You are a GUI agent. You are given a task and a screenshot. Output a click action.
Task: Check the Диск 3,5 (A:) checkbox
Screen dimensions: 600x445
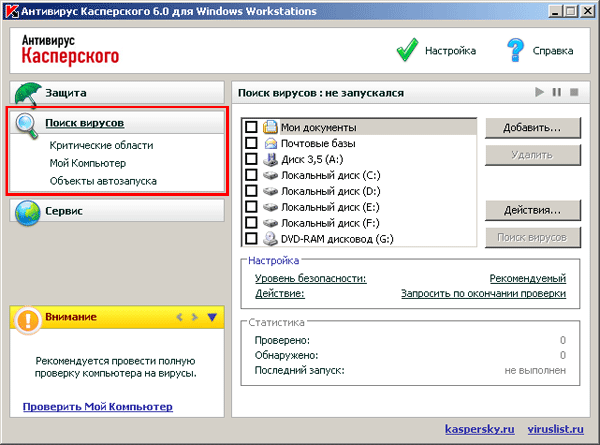[x=251, y=159]
